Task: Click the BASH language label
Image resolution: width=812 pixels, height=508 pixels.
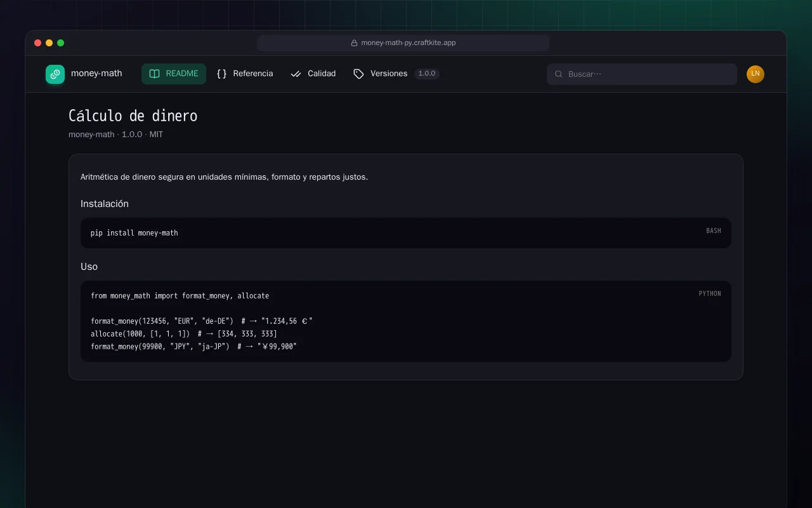Action: point(714,231)
